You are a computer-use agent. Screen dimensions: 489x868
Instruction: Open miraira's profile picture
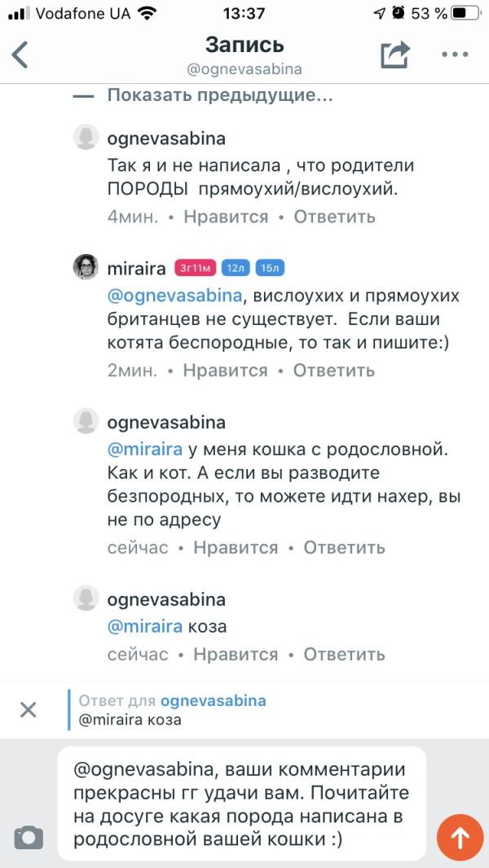coord(86,267)
